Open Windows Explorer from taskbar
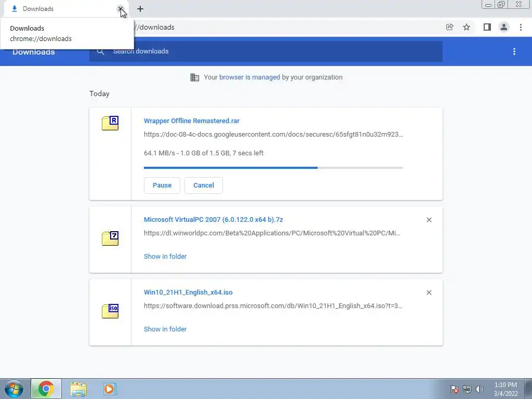 pyautogui.click(x=78, y=389)
